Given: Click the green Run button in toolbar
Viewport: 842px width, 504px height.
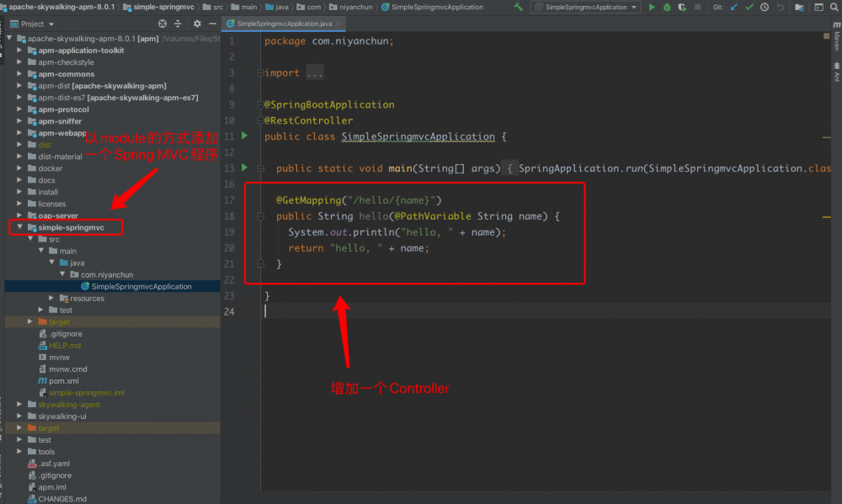Looking at the screenshot, I should pos(652,8).
